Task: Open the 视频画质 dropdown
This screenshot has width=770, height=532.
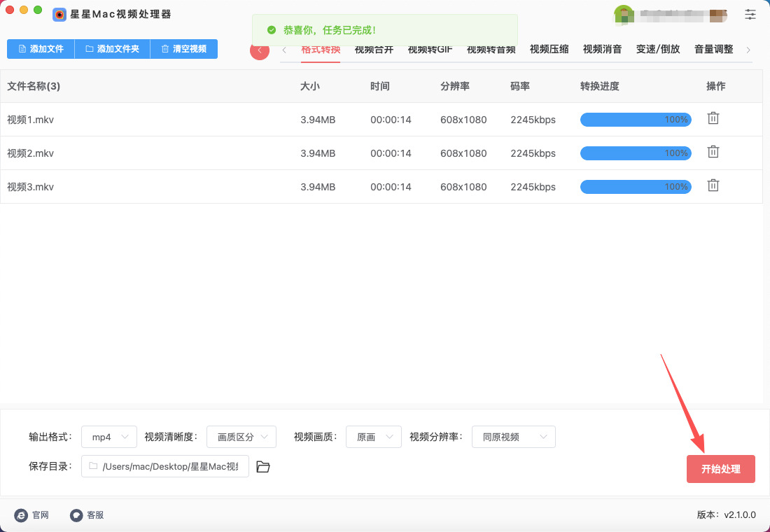Action: [374, 437]
